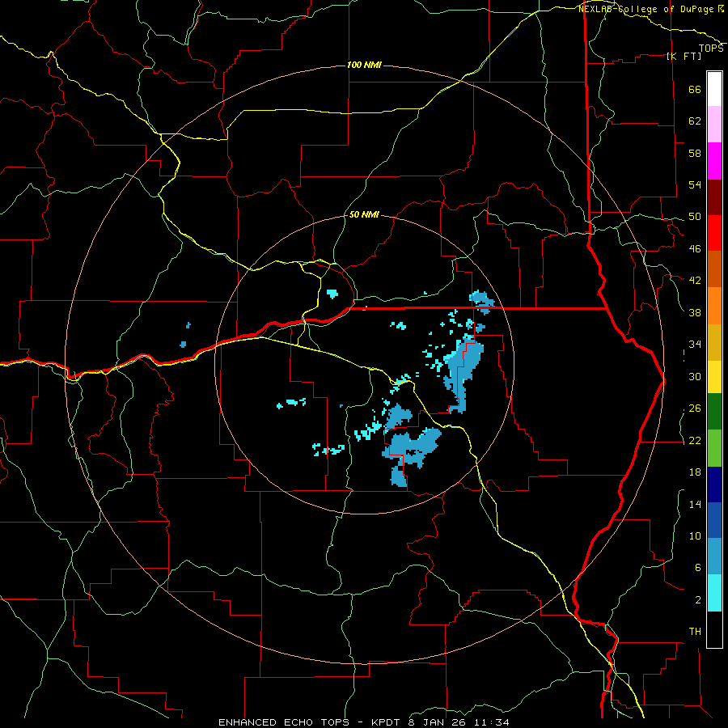This screenshot has height=728, width=728.
Task: Click the dark orange 46 legend swatch
Action: (x=714, y=269)
